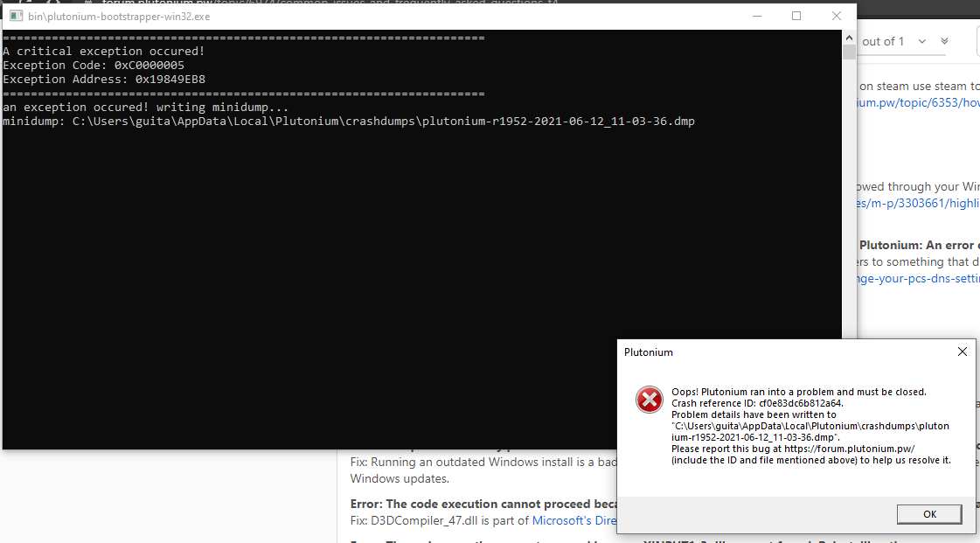Screen dimensions: 980x543
Task: Click the 'Exception Code: 0xC0000005' line
Action: tap(94, 65)
